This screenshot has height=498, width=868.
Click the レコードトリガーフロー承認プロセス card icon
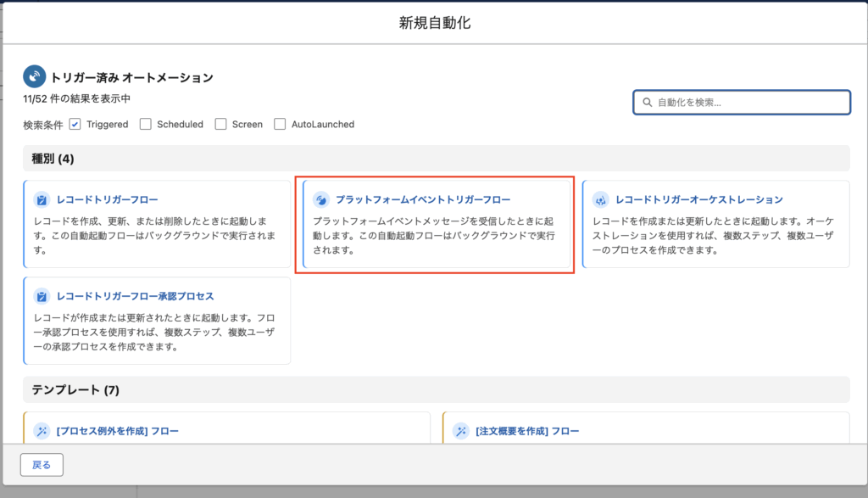click(x=42, y=296)
